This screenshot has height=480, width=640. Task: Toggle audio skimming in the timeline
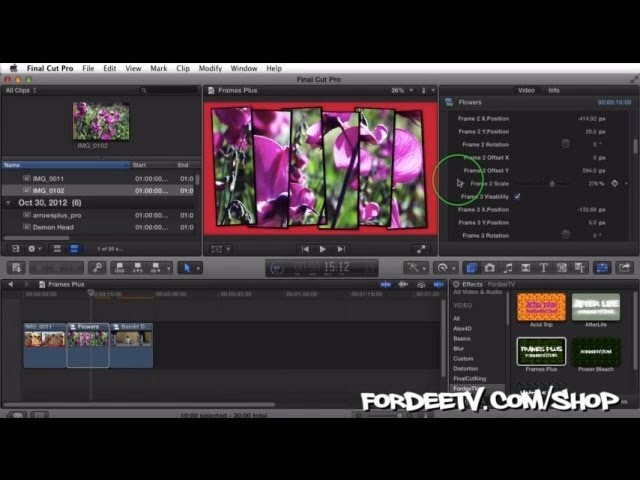tap(403, 284)
